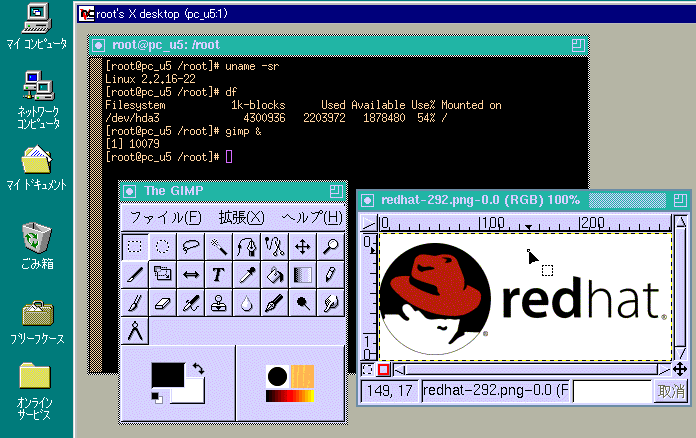Click horizontal scrollbar left arrow in image window
The height and width of the screenshot is (438, 696).
tap(399, 369)
